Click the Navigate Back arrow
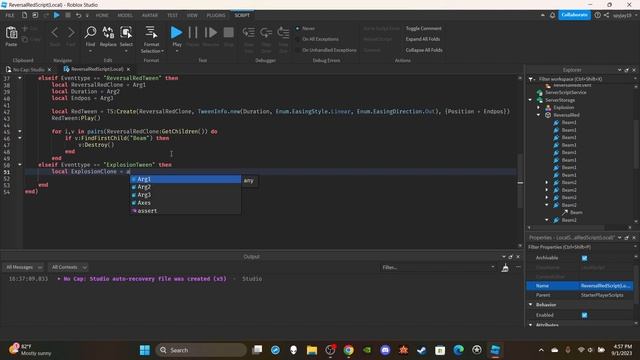Screen dimensions: 640x360 55,32
